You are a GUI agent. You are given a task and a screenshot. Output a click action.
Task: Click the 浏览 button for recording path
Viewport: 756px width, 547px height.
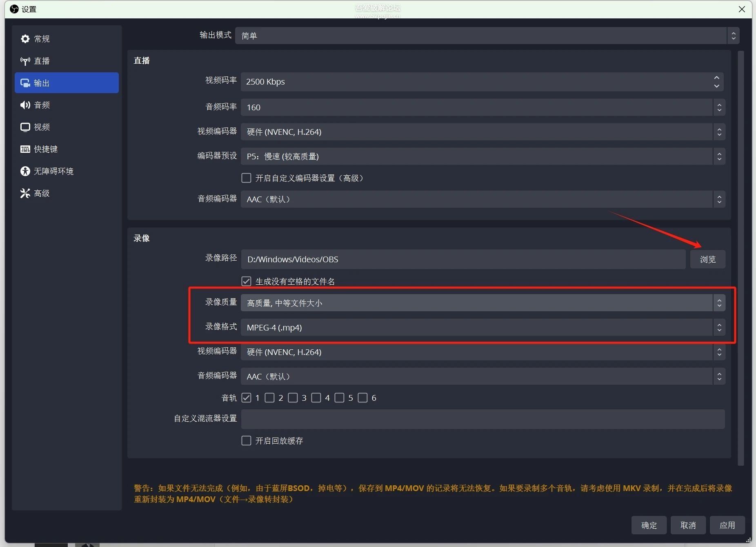coord(707,259)
